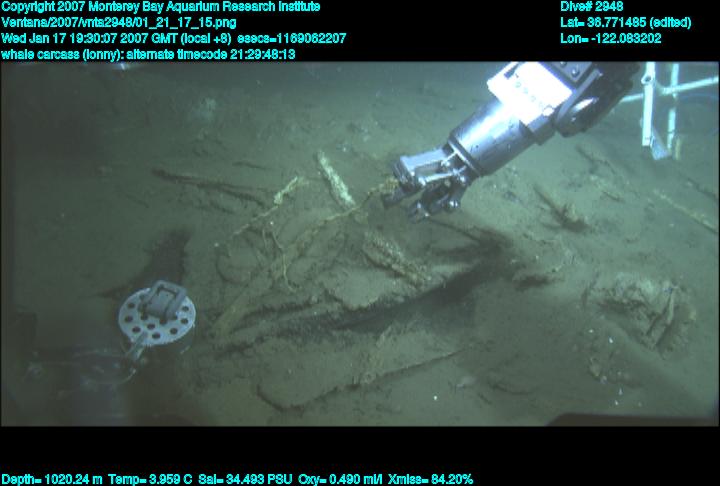This screenshot has height=486, width=720.
Task: Click the 'Copyright 2007 Monterey Bay Aquarium Research Institute' line
Action: pyautogui.click(x=161, y=7)
